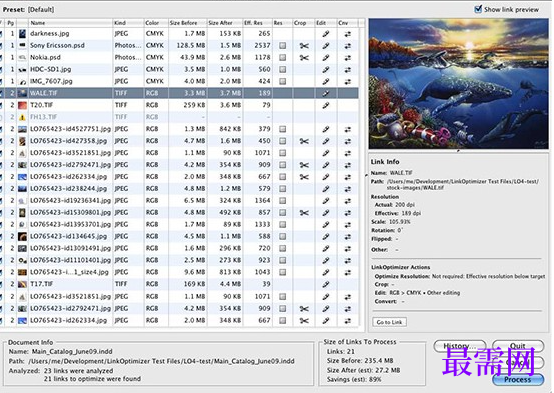Click the edit pencil for Sony Ericsson.psd
Image resolution: width=554 pixels, height=393 pixels.
326,46
